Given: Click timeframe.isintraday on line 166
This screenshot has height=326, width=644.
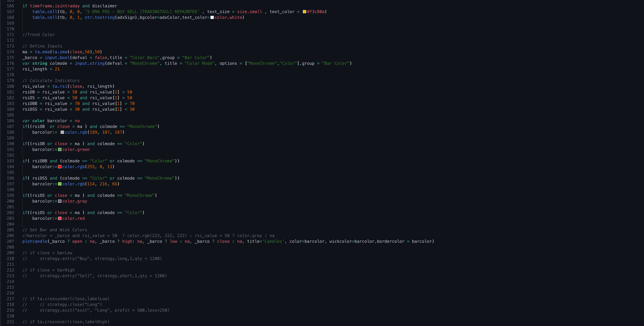Looking at the screenshot, I should tap(55, 6).
